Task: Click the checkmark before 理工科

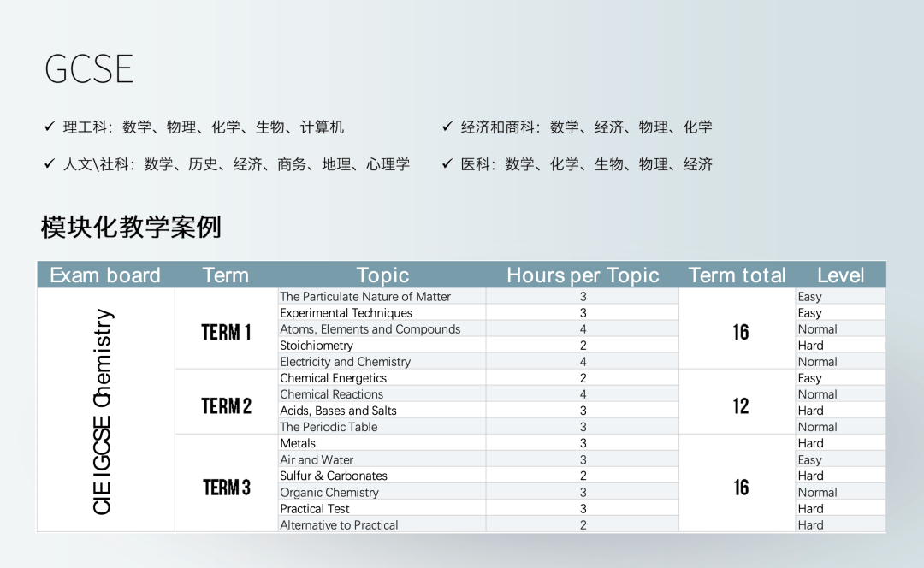Action: tap(50, 126)
